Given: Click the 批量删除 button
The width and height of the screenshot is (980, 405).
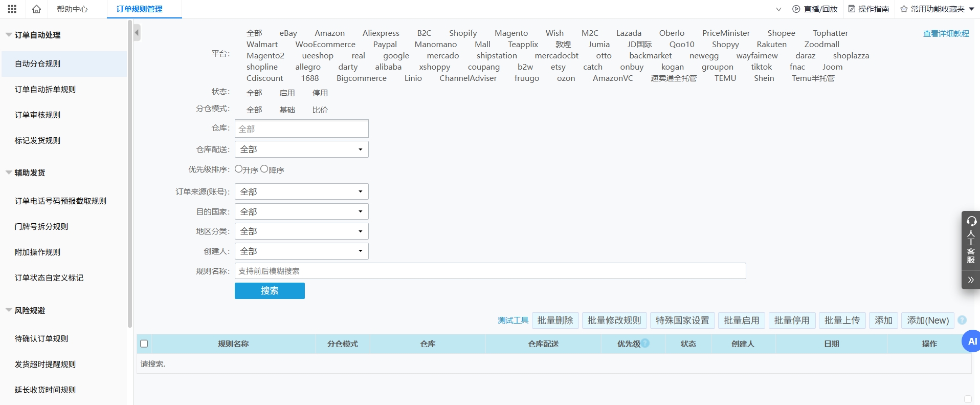Looking at the screenshot, I should 555,321.
